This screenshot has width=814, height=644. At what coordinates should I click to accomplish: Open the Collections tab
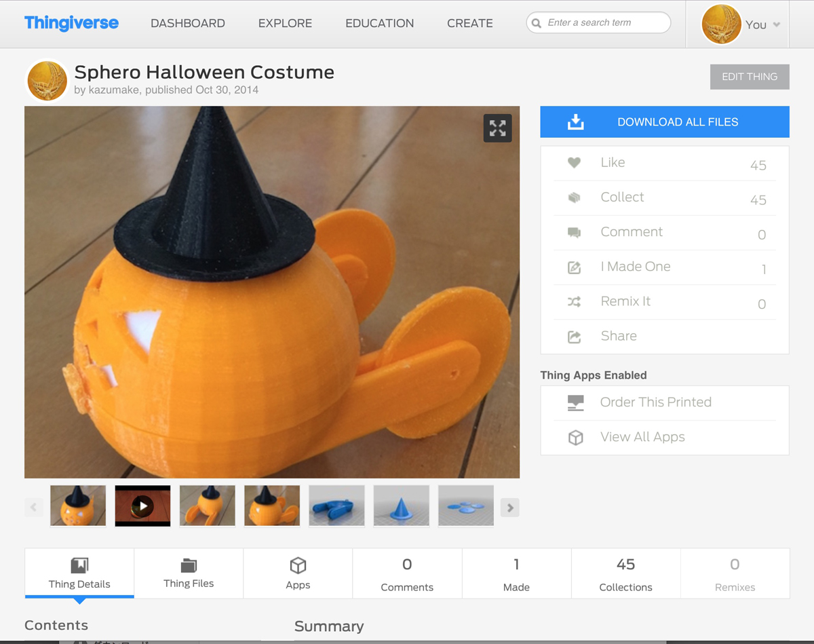[625, 573]
